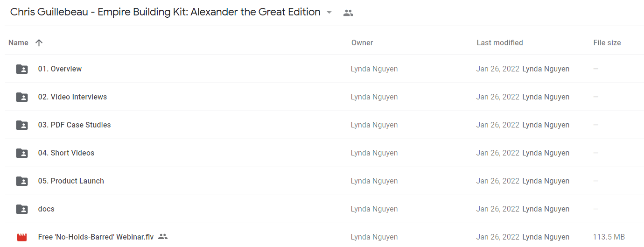
Task: Click the 02. Video Interviews folder icon
Action: pos(22,97)
